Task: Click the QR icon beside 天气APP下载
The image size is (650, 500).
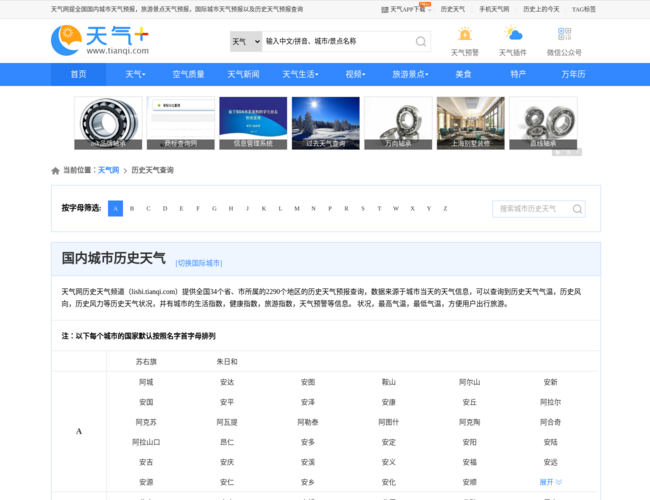Action: coord(385,10)
